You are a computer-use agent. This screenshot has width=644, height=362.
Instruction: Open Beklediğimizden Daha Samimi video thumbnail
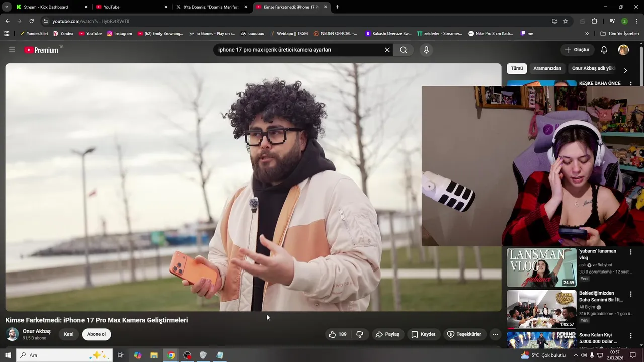[x=541, y=309]
